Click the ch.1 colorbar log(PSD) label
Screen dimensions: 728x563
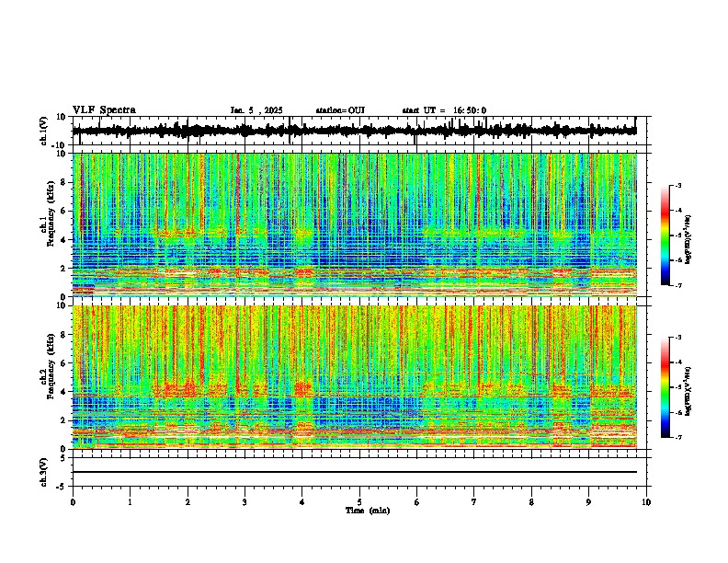point(688,239)
